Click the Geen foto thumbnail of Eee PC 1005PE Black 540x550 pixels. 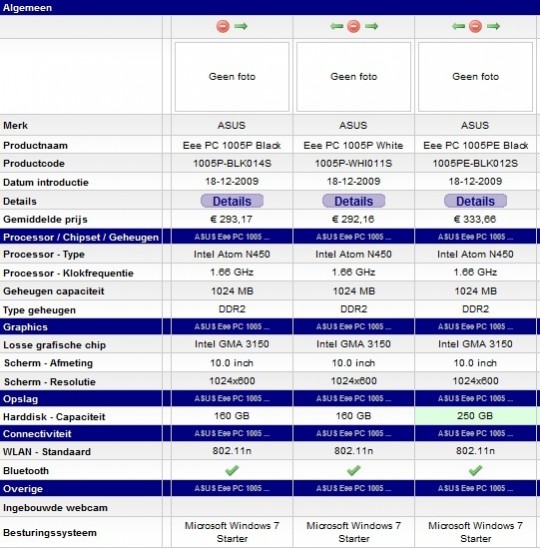click(475, 77)
